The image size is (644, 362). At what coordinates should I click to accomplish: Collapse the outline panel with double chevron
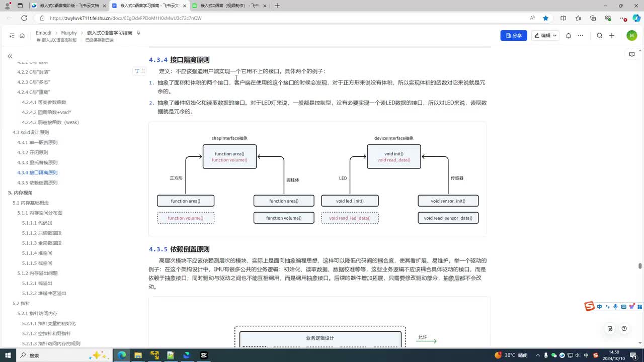[10, 56]
